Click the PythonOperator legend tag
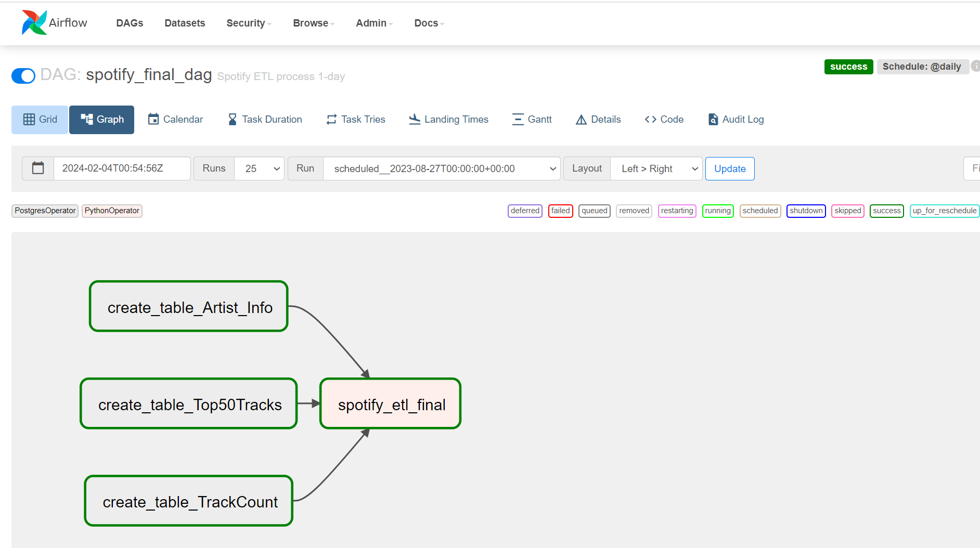Image resolution: width=980 pixels, height=548 pixels. 112,211
